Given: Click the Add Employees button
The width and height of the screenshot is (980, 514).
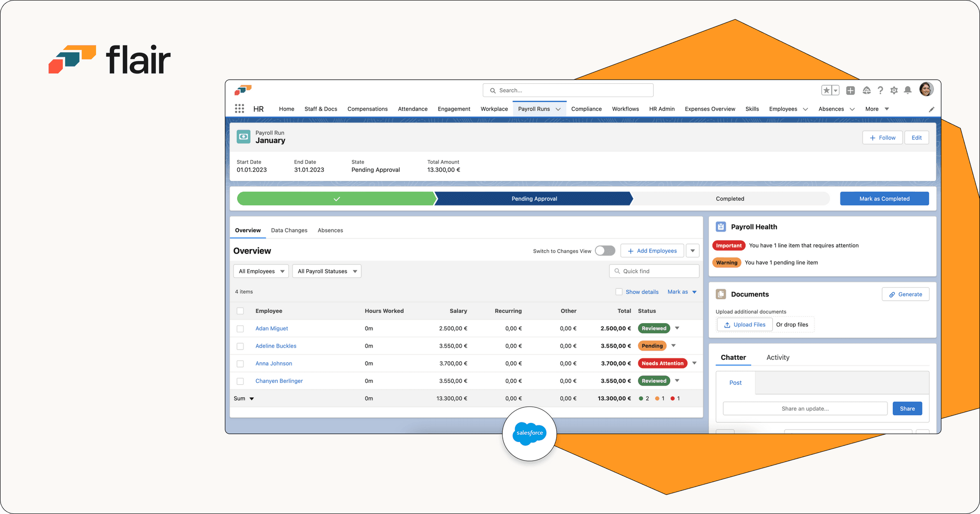Looking at the screenshot, I should [652, 251].
